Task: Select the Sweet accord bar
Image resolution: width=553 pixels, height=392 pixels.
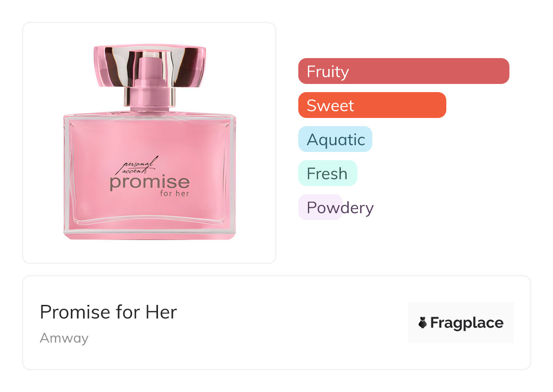Action: point(372,105)
